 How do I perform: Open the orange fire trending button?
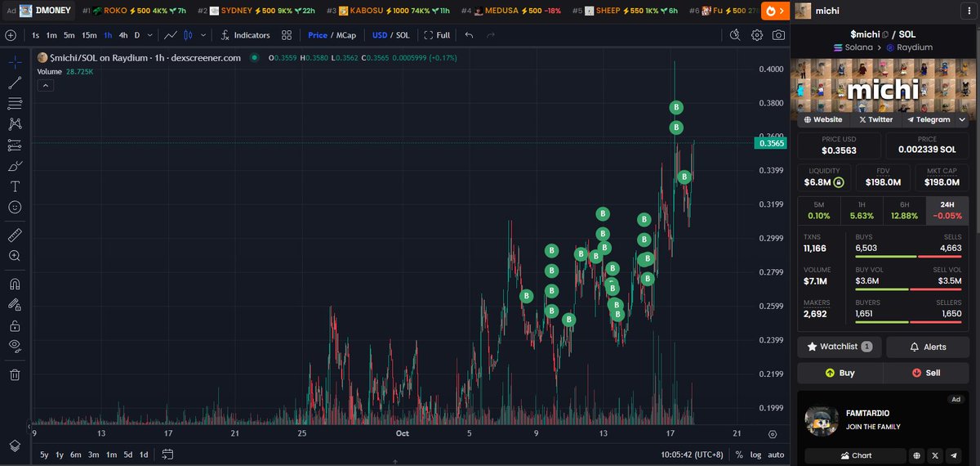pyautogui.click(x=773, y=11)
